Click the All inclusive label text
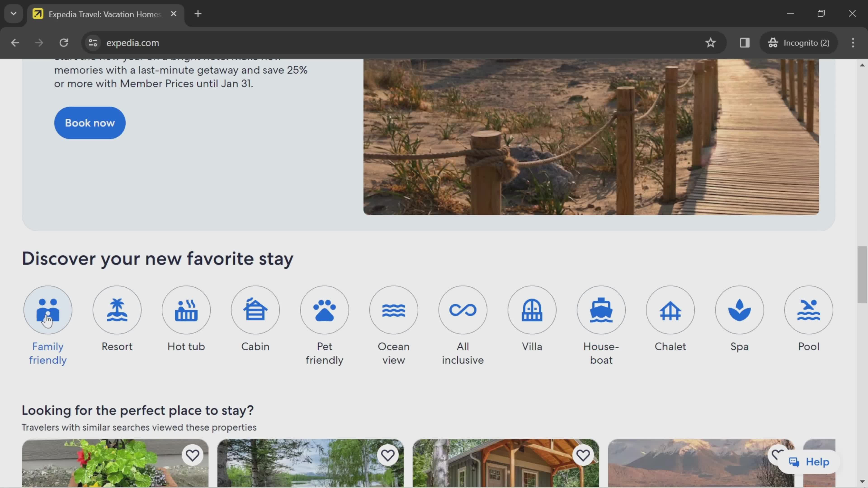This screenshot has width=868, height=488. (463, 353)
